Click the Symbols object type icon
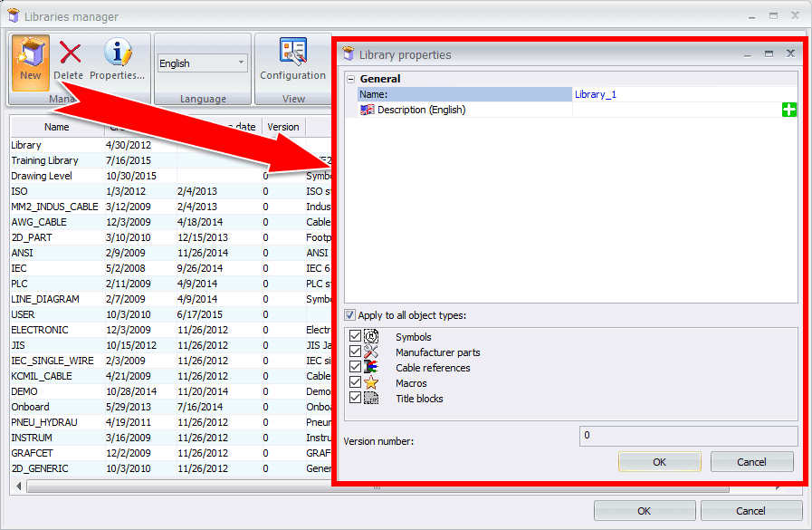812x530 pixels. coord(371,337)
